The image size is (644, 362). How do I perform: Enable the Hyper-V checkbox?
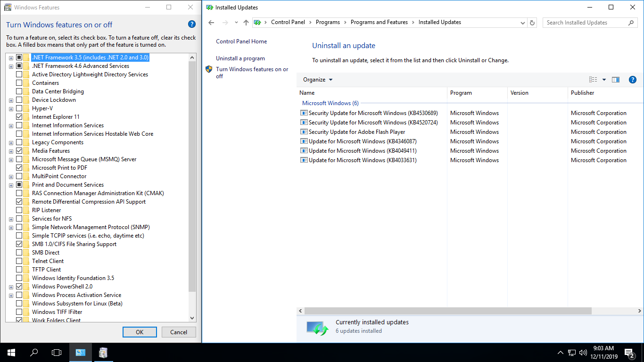click(x=19, y=108)
